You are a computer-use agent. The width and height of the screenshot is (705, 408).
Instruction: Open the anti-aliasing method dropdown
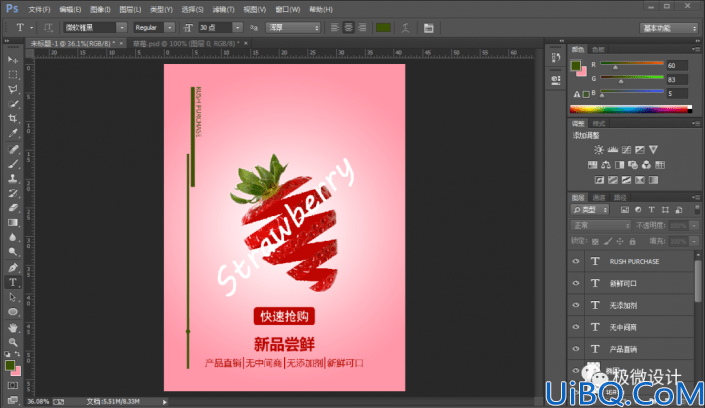point(293,28)
